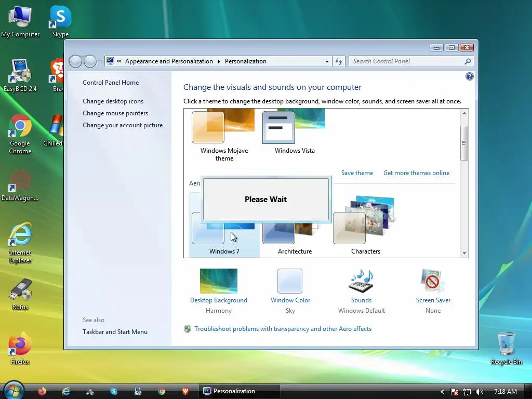This screenshot has height=399, width=532.
Task: Launch Skype from the desktop
Action: [x=60, y=21]
